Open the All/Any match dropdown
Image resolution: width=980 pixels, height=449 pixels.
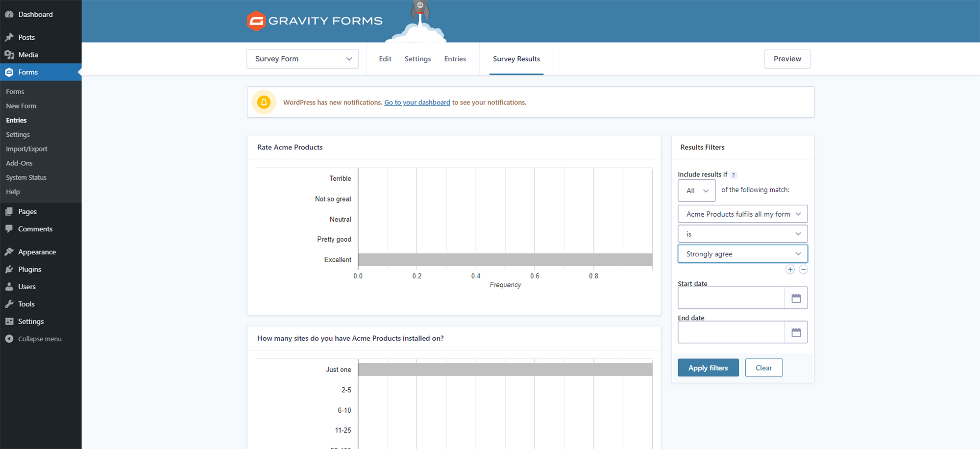(696, 191)
